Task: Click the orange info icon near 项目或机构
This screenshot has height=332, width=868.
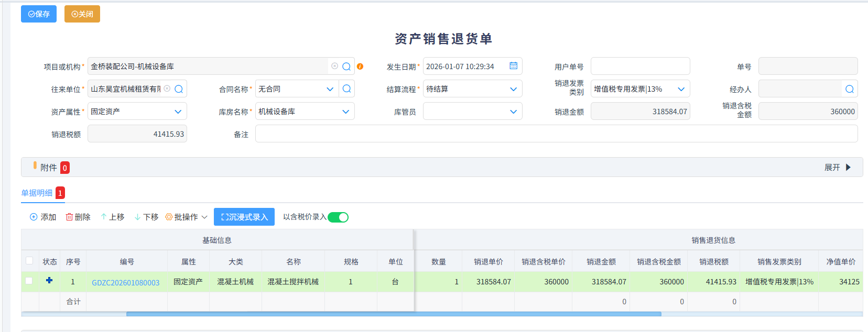Action: (x=360, y=67)
